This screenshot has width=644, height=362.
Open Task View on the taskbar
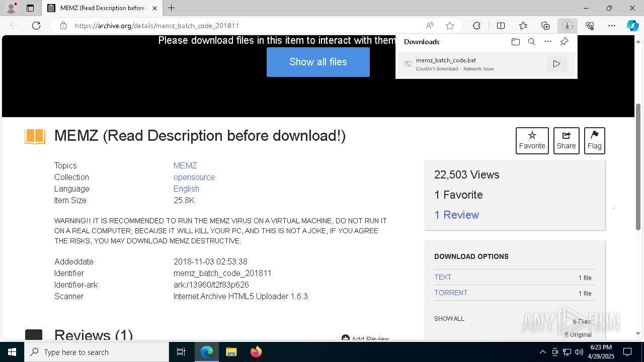coord(181,352)
